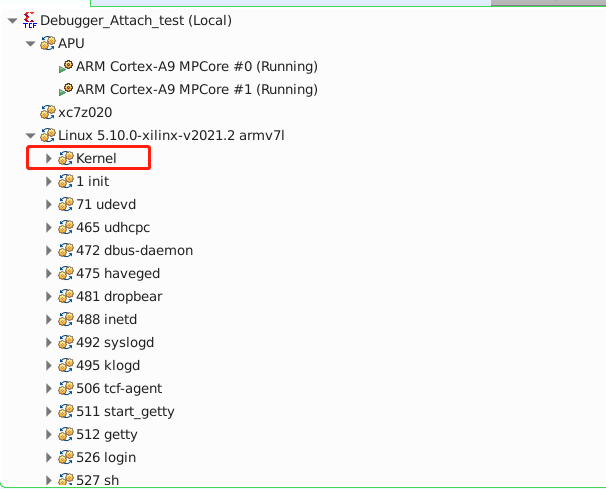Select the xc7z020 entry
The image size is (606, 489).
[85, 112]
